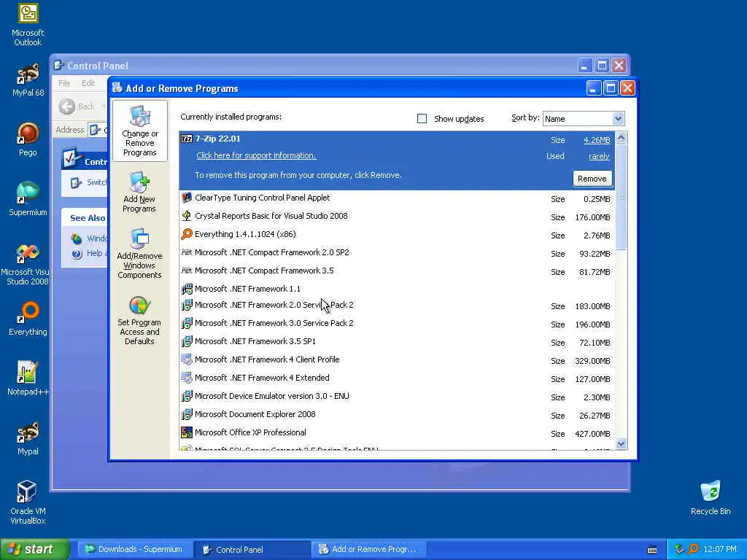
Task: Open the Start menu
Action: pyautogui.click(x=34, y=550)
